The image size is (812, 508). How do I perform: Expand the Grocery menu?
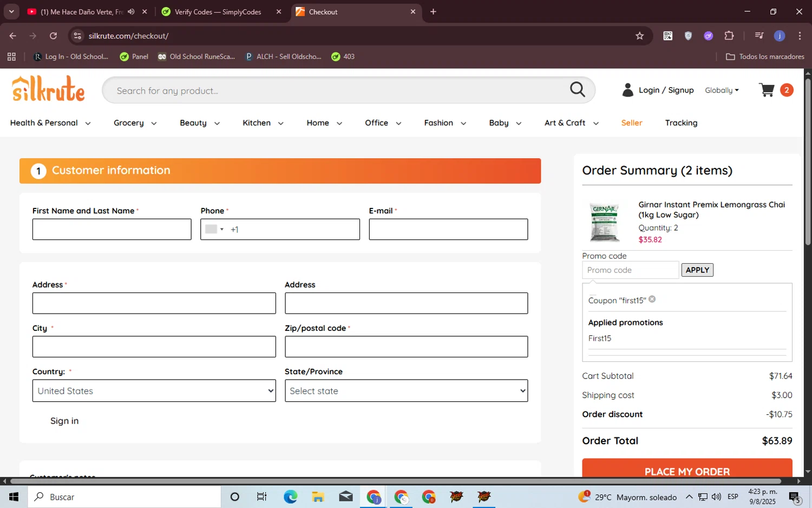pos(135,123)
